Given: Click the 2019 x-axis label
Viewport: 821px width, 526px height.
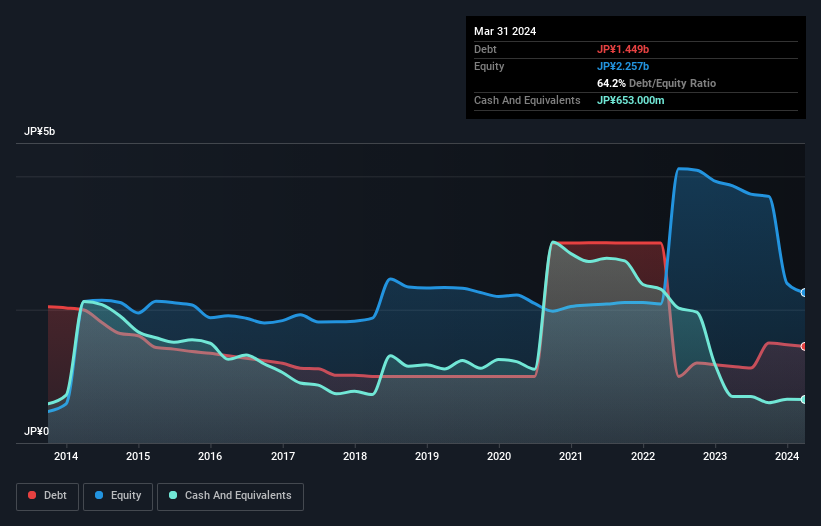Looking at the screenshot, I should click(x=427, y=456).
